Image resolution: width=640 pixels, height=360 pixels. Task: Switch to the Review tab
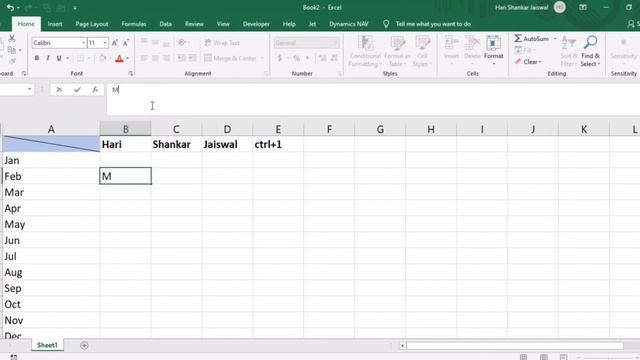[x=194, y=24]
